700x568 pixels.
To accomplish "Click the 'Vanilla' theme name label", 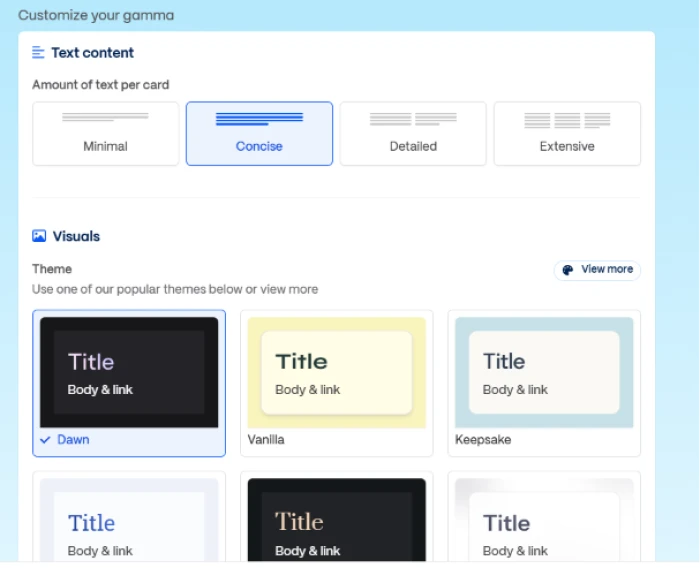I will (x=266, y=440).
